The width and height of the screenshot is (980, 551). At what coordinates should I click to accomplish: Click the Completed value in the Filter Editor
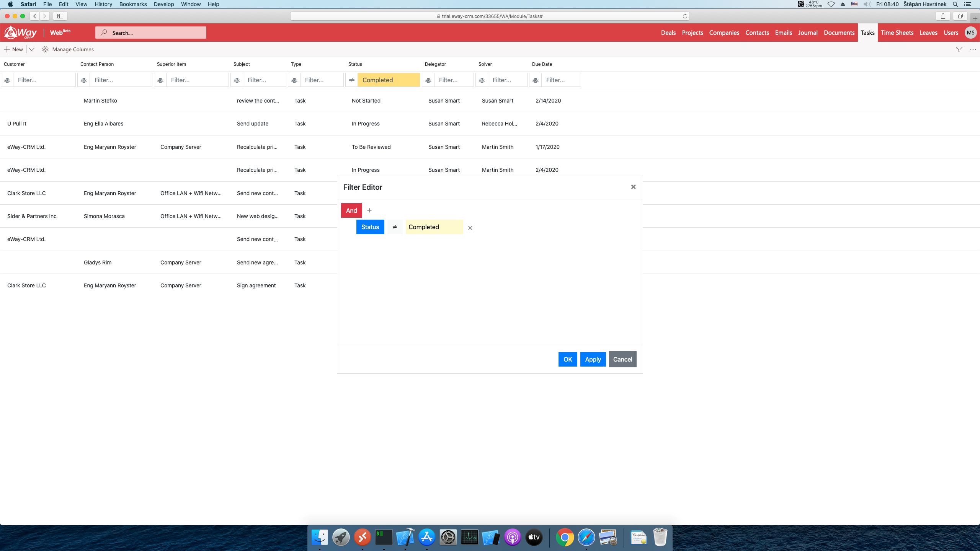434,227
